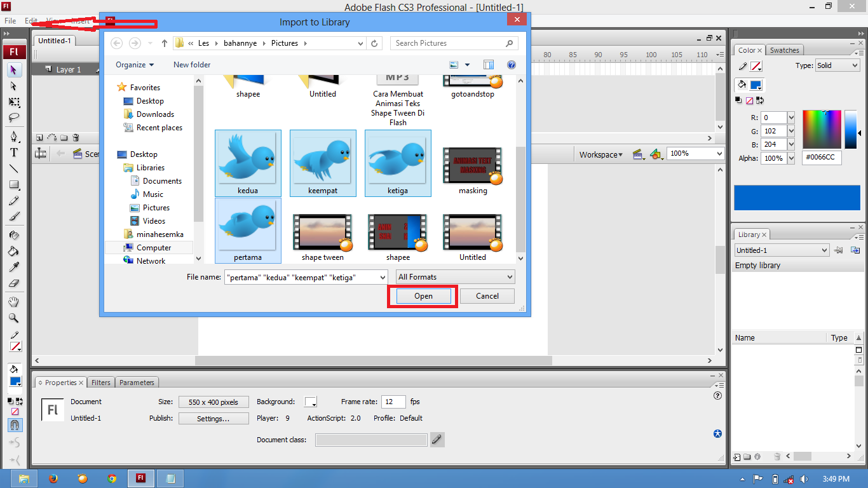The height and width of the screenshot is (488, 868).
Task: Open the Library Untitled-1 document dropdown
Action: (782, 250)
